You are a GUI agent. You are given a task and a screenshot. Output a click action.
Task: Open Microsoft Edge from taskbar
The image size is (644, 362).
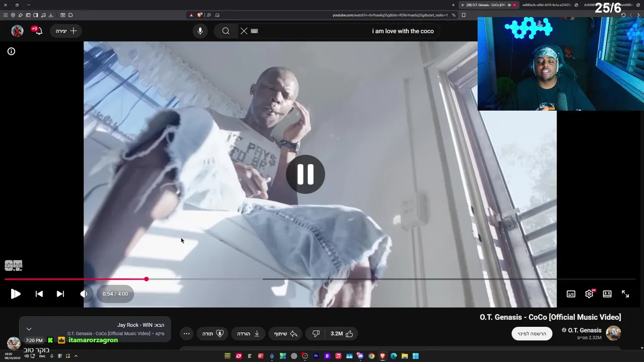393,356
